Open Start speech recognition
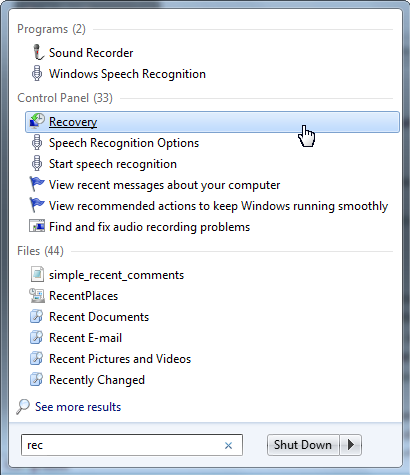Viewport: 410px width, 475px height. click(113, 164)
